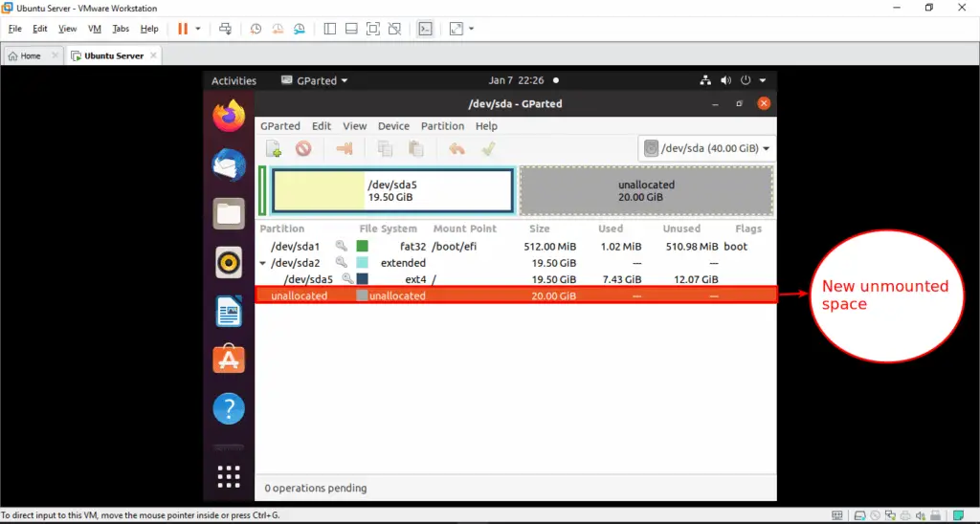Click the take snapshot VMware toolbar icon
Screen dimensions: 980x524
click(x=256, y=29)
